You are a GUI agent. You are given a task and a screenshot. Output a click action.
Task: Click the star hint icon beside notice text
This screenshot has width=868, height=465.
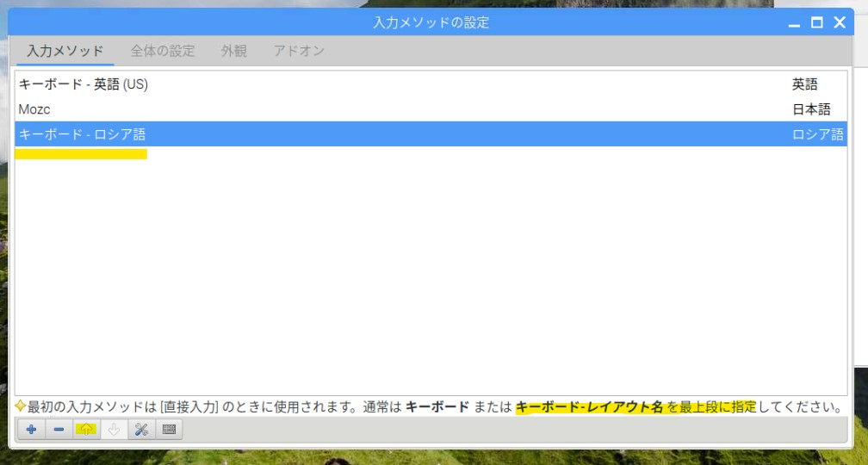coord(20,406)
